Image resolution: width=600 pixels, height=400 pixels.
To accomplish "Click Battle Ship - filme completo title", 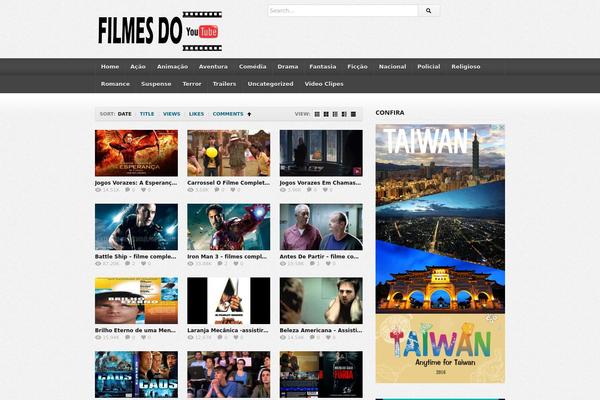I will click(135, 256).
